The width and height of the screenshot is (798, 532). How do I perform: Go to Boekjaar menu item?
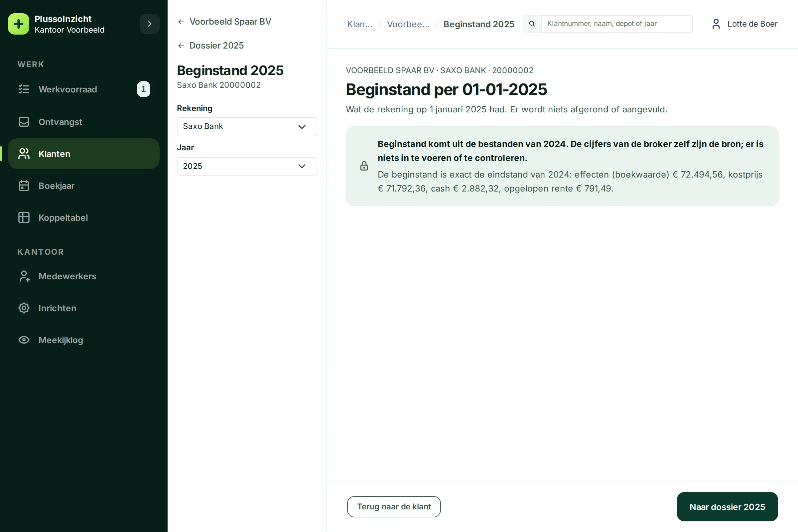(84, 186)
